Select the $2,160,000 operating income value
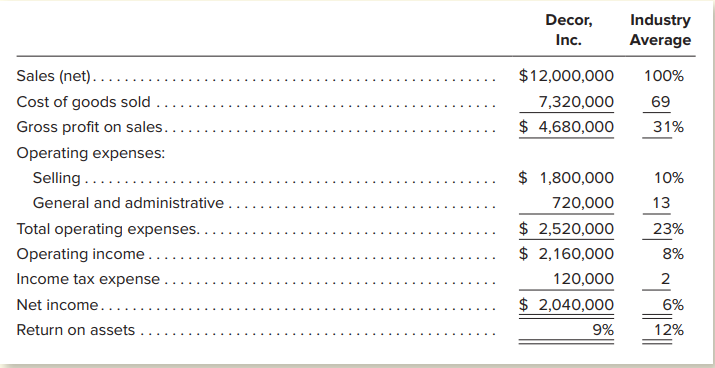This screenshot has width=715, height=368. tap(566, 254)
